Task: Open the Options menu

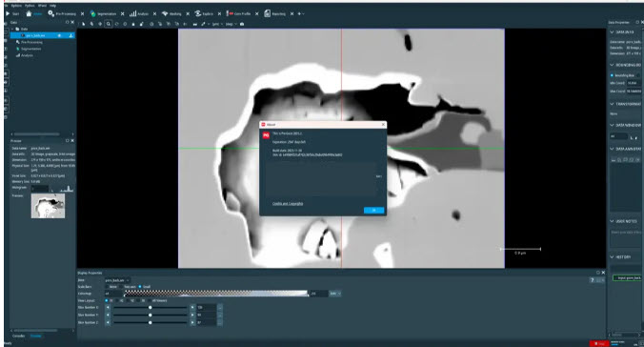Action: [16, 6]
